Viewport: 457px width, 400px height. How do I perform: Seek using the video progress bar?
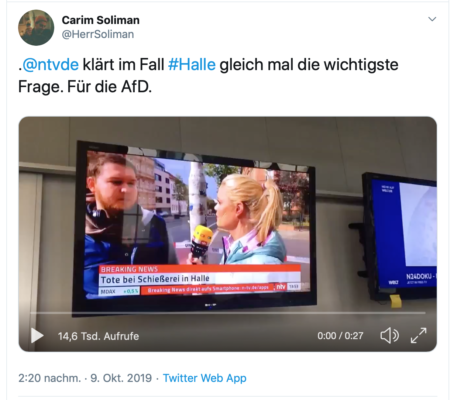click(x=228, y=313)
